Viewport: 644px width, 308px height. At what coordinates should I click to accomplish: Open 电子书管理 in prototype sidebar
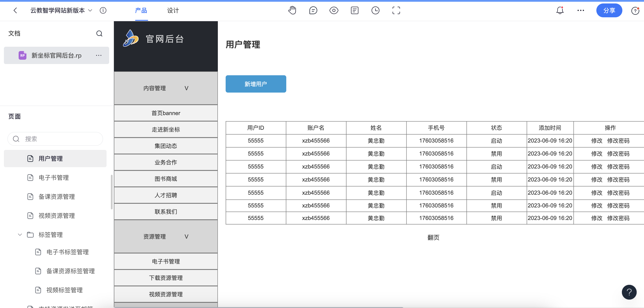coord(166,261)
